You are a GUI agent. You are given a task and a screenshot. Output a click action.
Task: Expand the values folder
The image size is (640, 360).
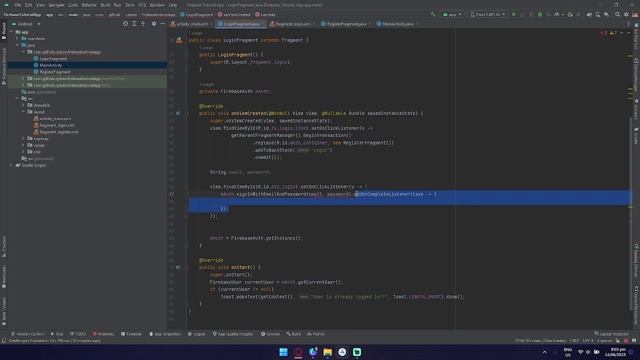point(23,145)
